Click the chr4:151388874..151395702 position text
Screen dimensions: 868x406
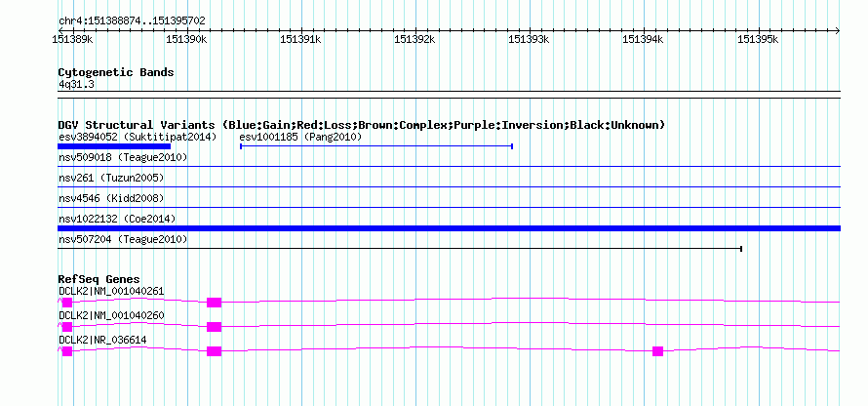[132, 21]
